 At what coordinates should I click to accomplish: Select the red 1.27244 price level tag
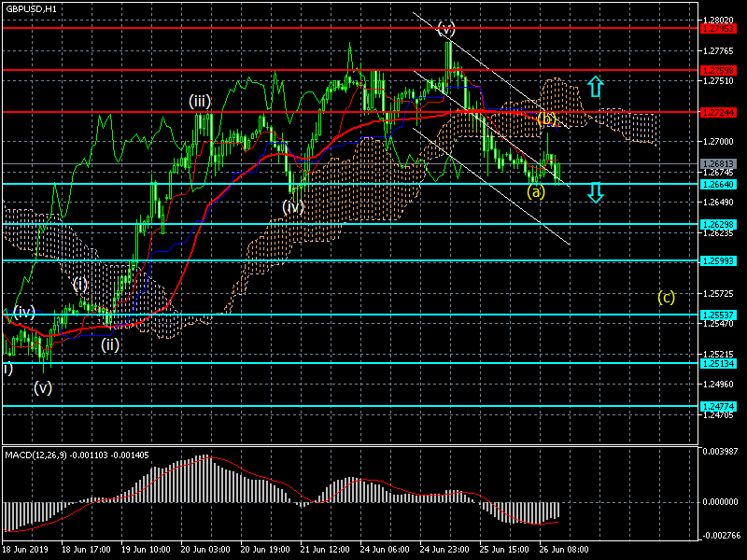[x=718, y=112]
